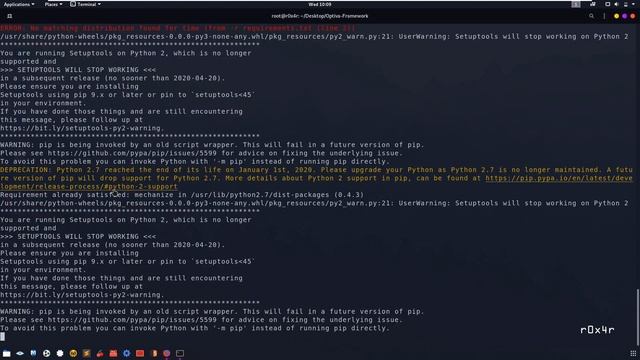Viewport: 640px width, 360px height.
Task: Click the eye-shaped icon in the dock
Action: pos(20,353)
